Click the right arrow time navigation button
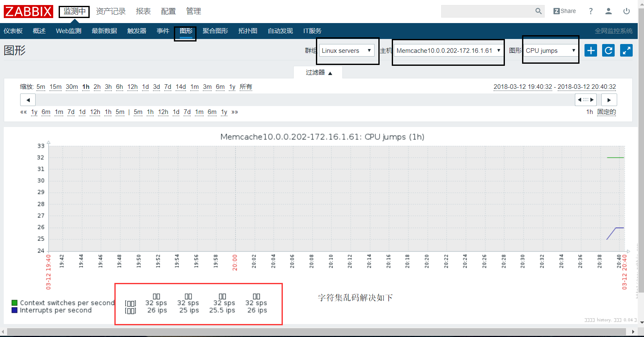Screen dimensions: 644x337 pos(609,100)
